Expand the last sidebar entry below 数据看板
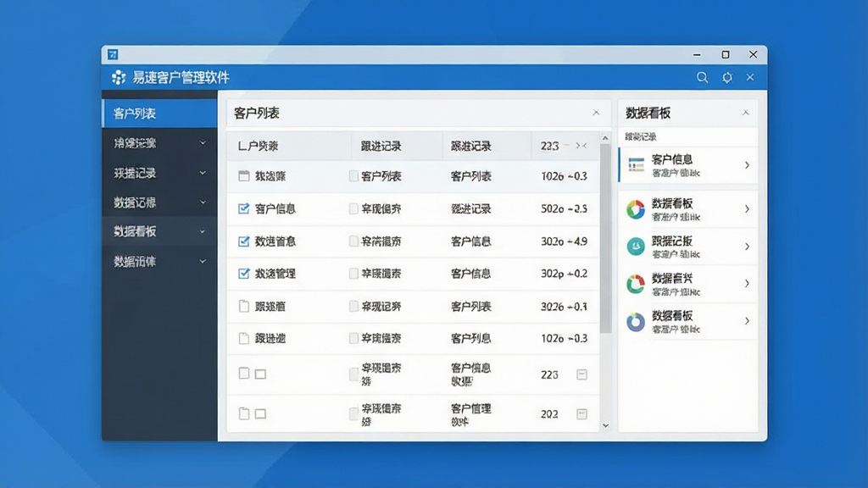Image resolution: width=868 pixels, height=488 pixels. tap(203, 261)
